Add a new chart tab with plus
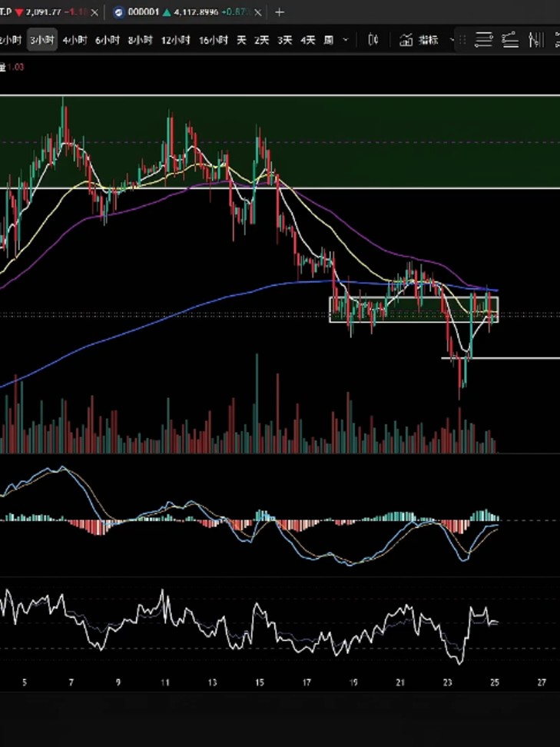This screenshot has width=560, height=747. coord(280,13)
